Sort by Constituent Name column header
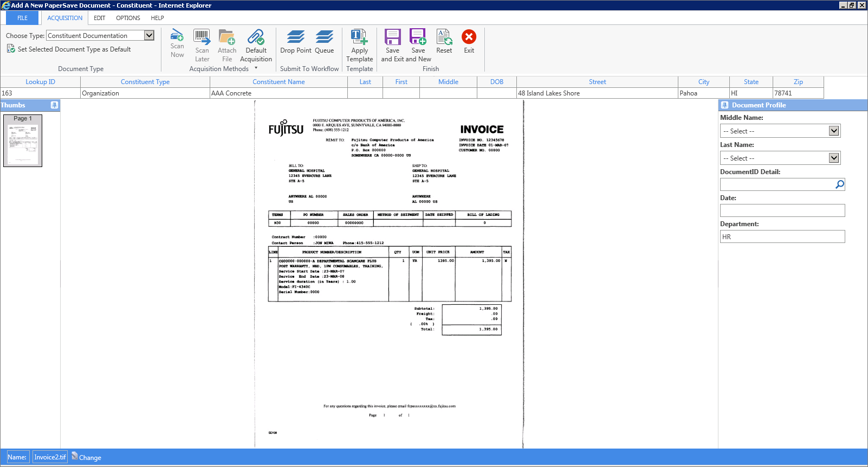Screen dimensions: 868x467 [x=278, y=82]
